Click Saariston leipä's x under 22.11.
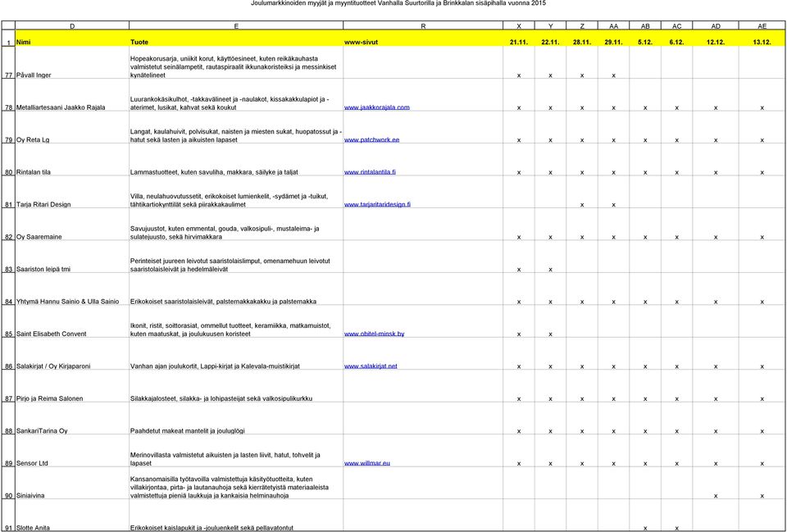This screenshot has width=787, height=532. 551,270
